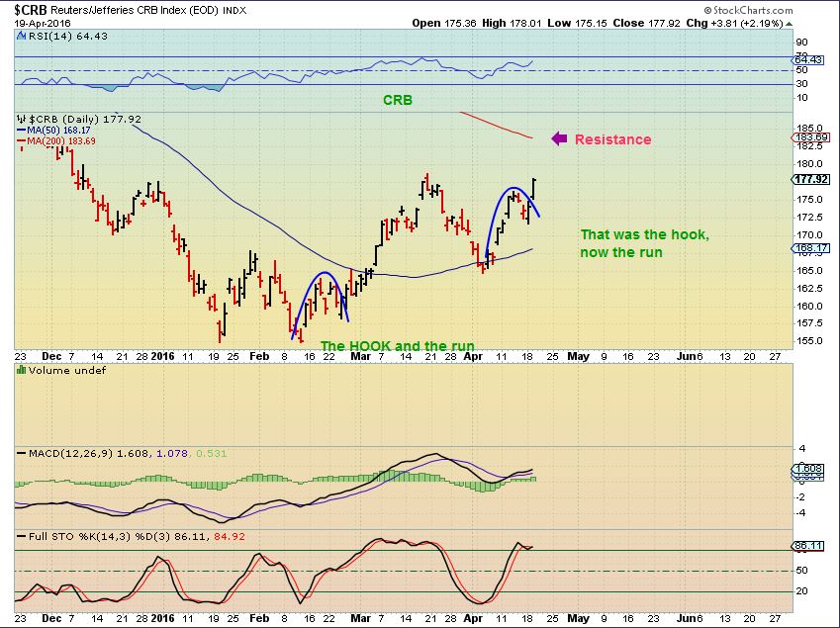Click the pink Resistance annotation text
This screenshot has width=840, height=628.
[612, 139]
